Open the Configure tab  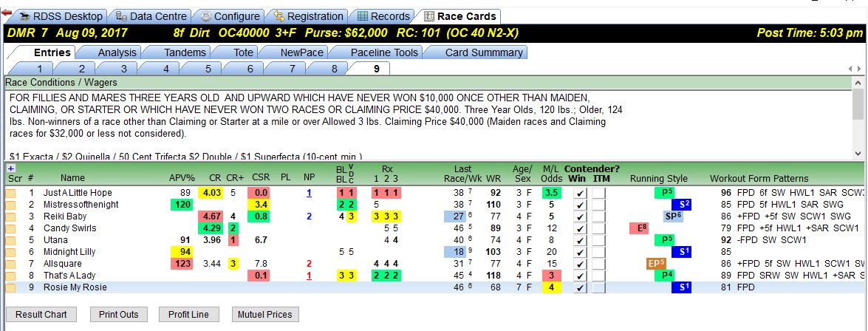[230, 16]
